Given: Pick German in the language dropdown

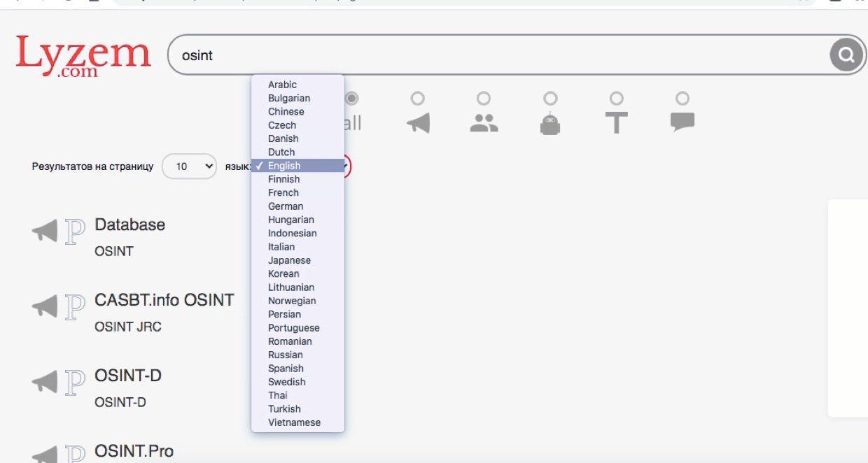Looking at the screenshot, I should (x=297, y=206).
